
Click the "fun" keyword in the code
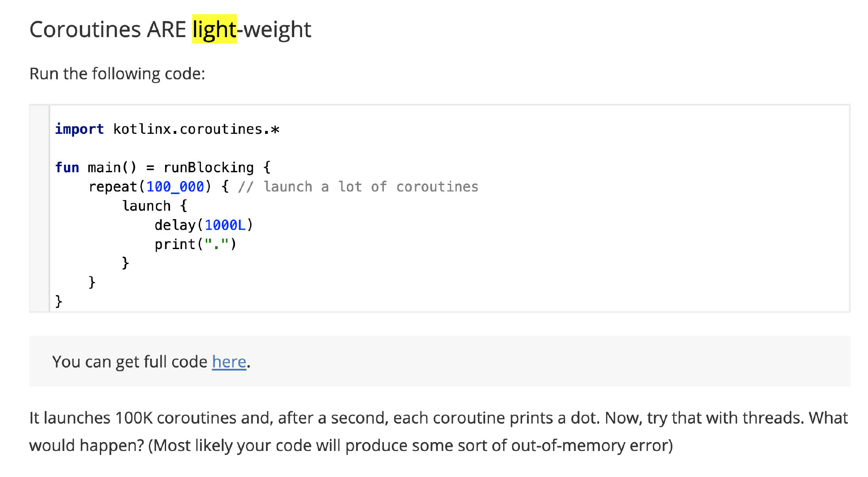(x=67, y=167)
